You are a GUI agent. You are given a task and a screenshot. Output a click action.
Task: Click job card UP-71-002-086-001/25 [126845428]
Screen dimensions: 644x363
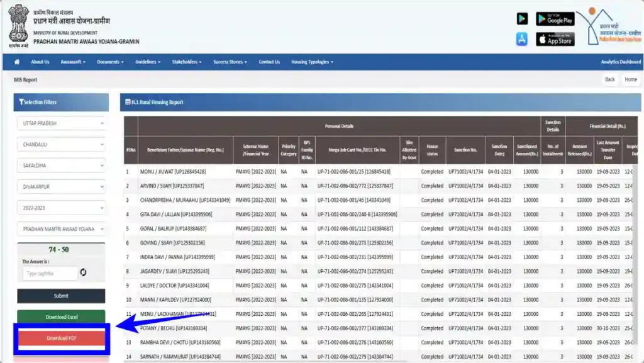pos(354,172)
